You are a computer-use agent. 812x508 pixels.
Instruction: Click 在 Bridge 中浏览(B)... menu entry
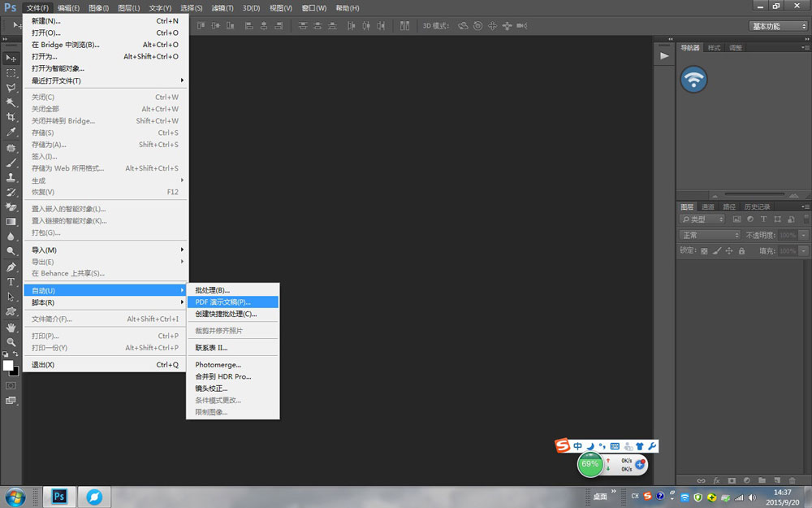[106, 45]
